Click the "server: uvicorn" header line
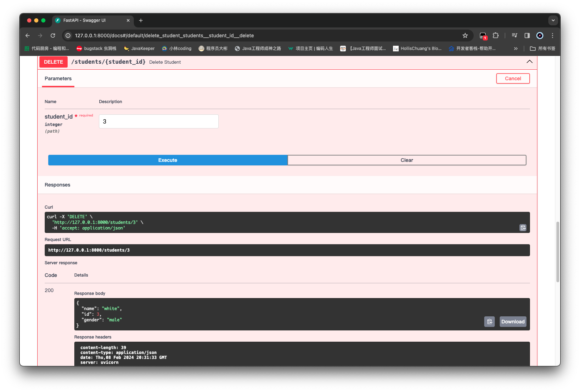580x392 pixels. click(99, 362)
